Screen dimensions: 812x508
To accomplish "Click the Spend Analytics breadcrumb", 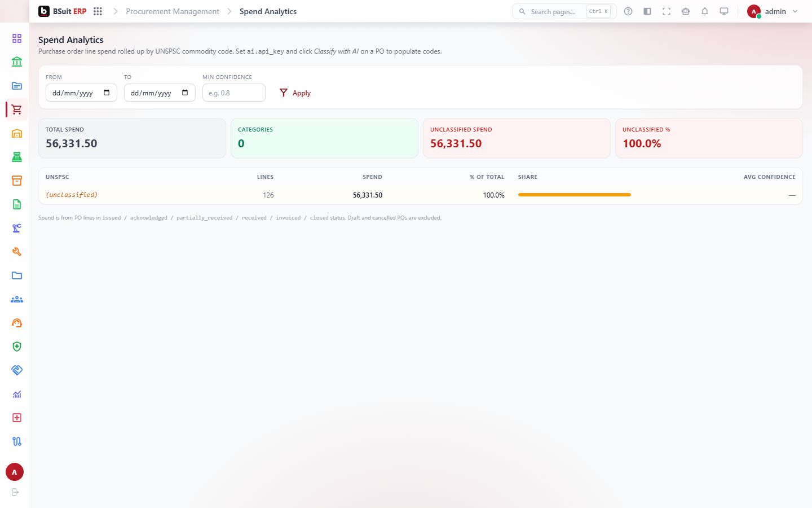I will (268, 11).
